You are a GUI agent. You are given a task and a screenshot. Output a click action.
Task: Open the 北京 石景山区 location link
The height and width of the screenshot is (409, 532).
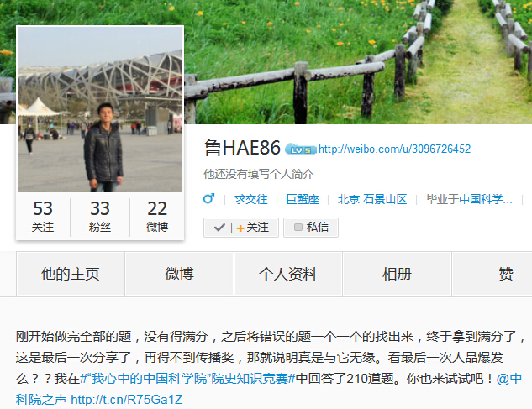coord(372,199)
